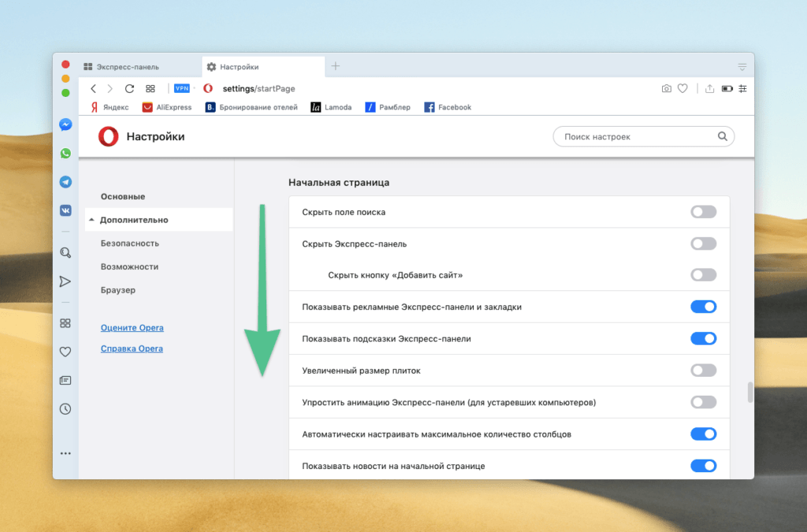Image resolution: width=807 pixels, height=532 pixels.
Task: Enable Увеличенный размер плиток
Action: click(703, 370)
